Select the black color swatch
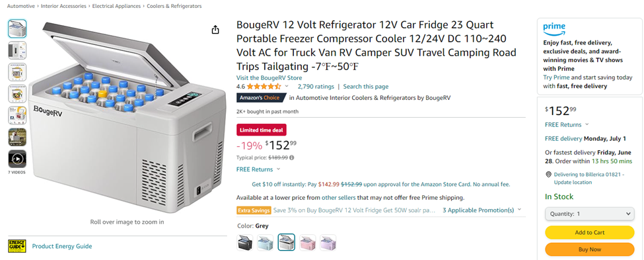The width and height of the screenshot is (644, 260). 245,242
